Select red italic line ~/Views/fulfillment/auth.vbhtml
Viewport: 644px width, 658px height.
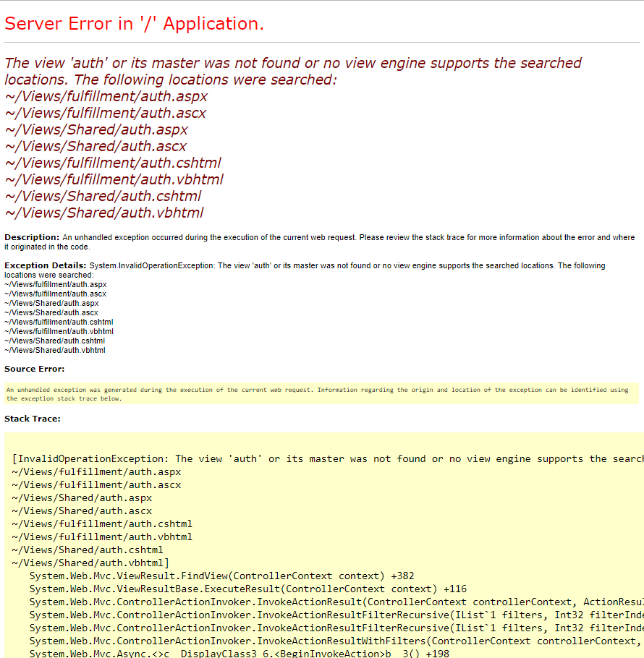pos(114,179)
